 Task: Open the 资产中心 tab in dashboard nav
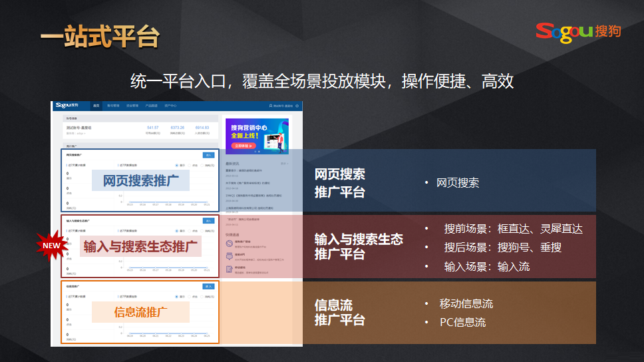click(170, 106)
